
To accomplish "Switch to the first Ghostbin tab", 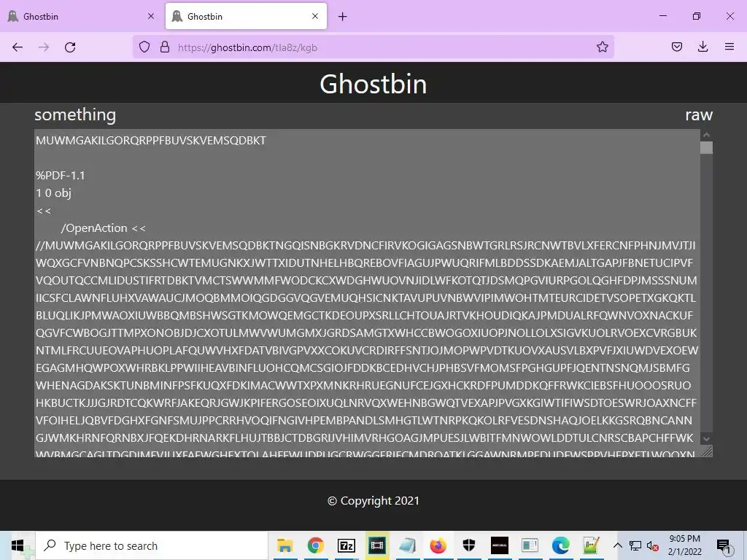I will tap(81, 16).
